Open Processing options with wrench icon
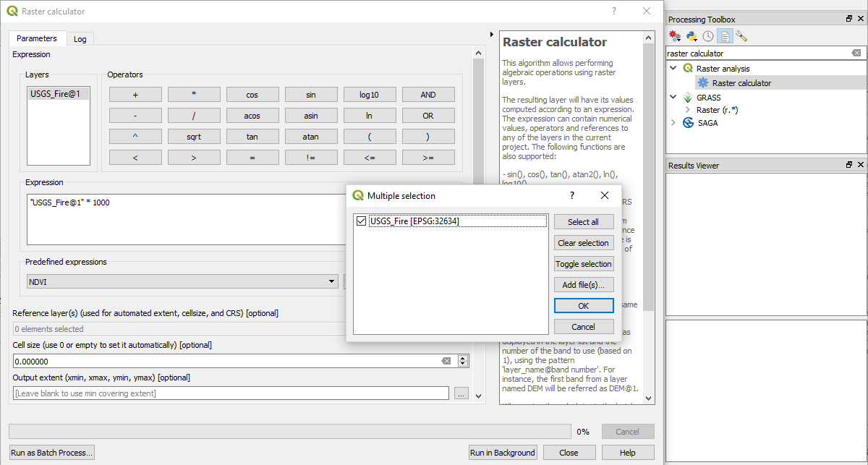Screen dimensions: 868x465 pos(741,35)
